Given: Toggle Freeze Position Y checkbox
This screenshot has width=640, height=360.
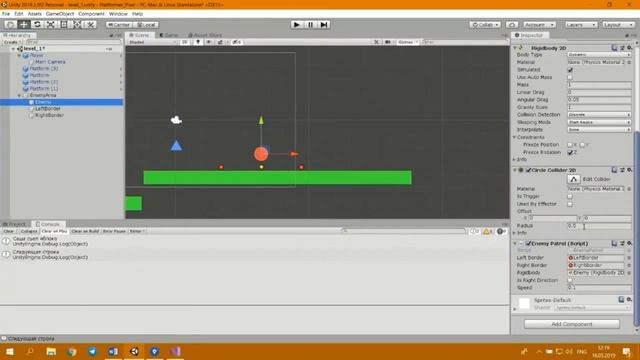Looking at the screenshot, I should coord(582,145).
